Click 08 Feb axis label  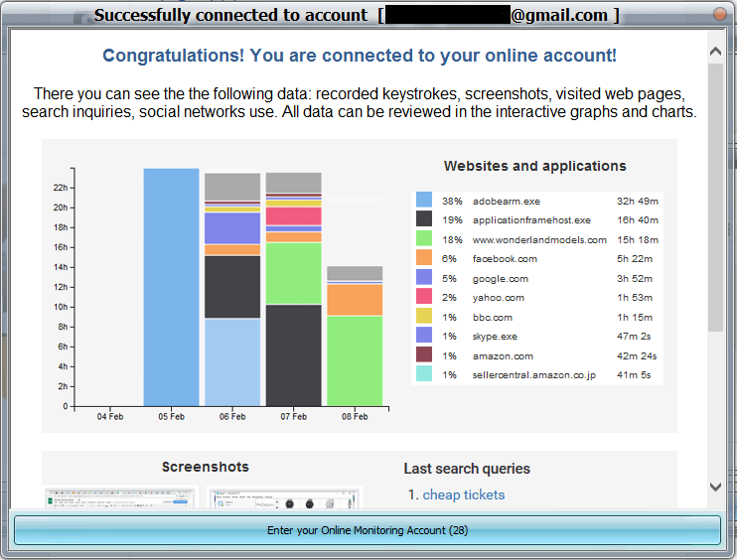[355, 417]
